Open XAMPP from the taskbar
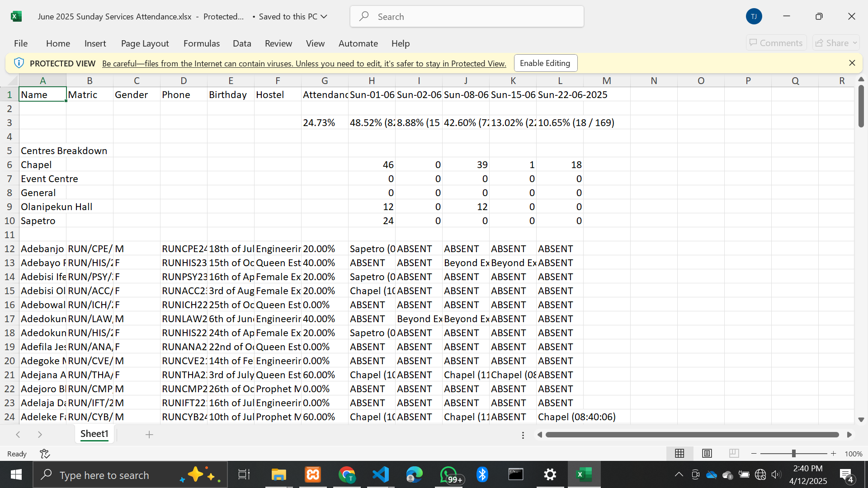 tap(313, 474)
